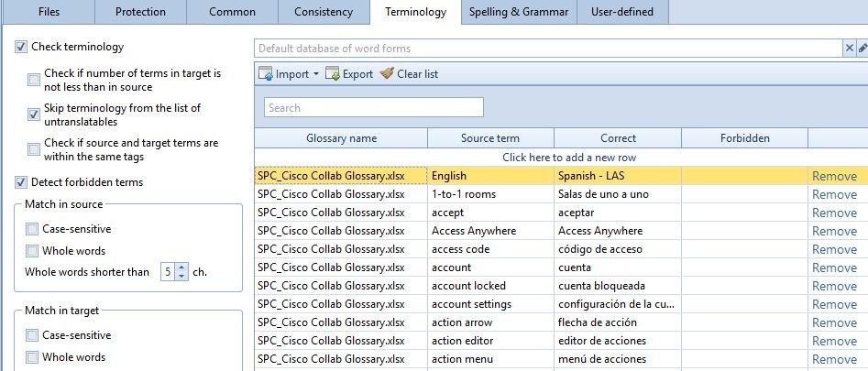This screenshot has width=868, height=371.
Task: Open the Common tab
Action: [232, 12]
